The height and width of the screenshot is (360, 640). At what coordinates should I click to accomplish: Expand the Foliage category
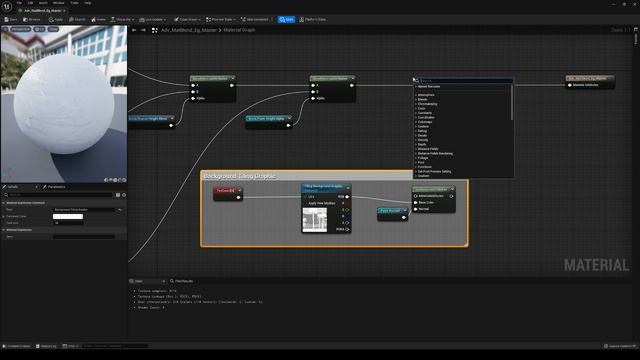point(422,158)
